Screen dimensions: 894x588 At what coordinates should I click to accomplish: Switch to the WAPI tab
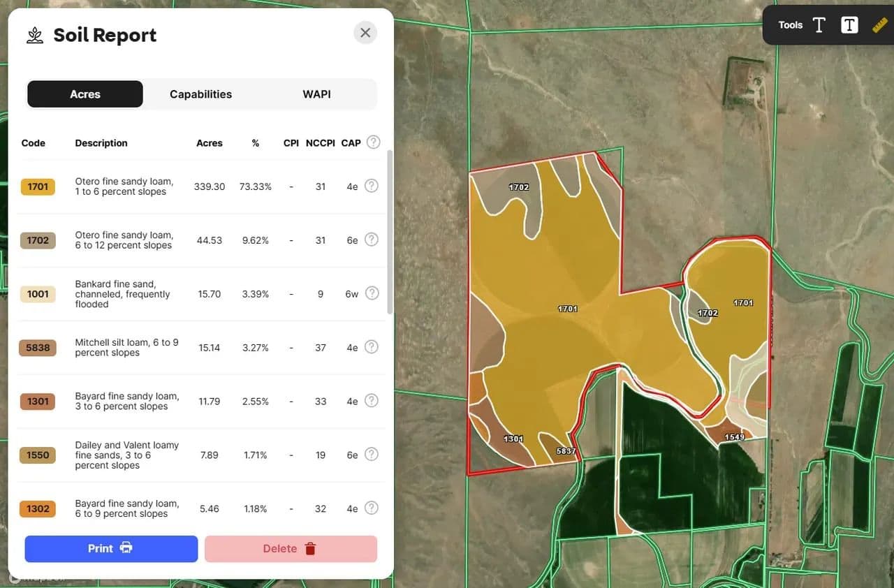316,94
